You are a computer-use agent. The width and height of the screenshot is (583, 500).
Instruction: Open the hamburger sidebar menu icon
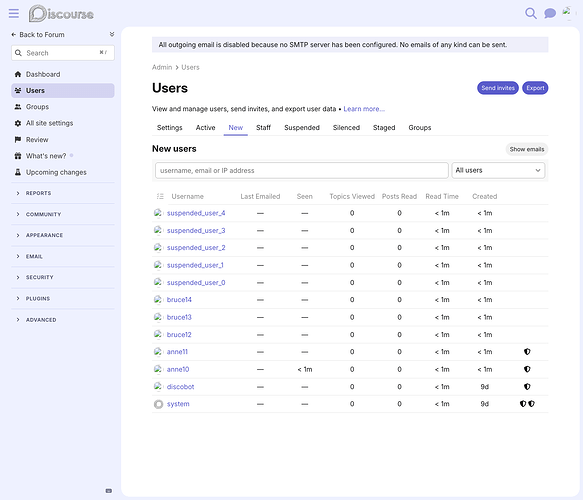point(14,14)
